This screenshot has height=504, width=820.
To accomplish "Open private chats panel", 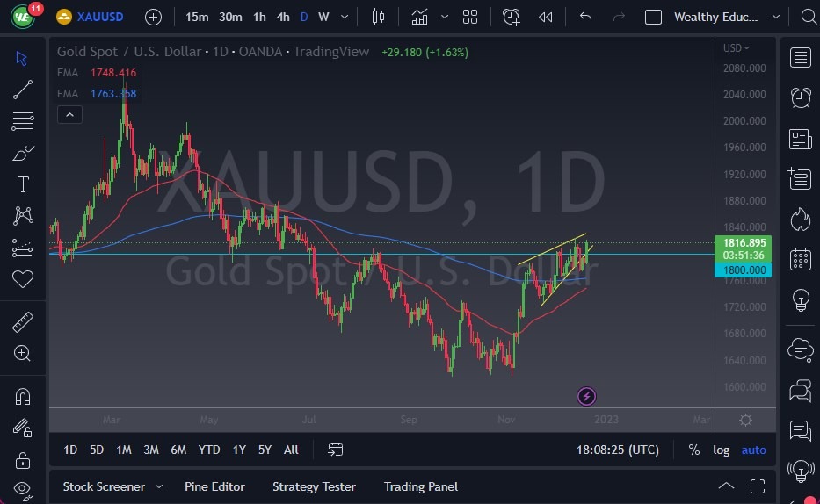I will click(800, 390).
